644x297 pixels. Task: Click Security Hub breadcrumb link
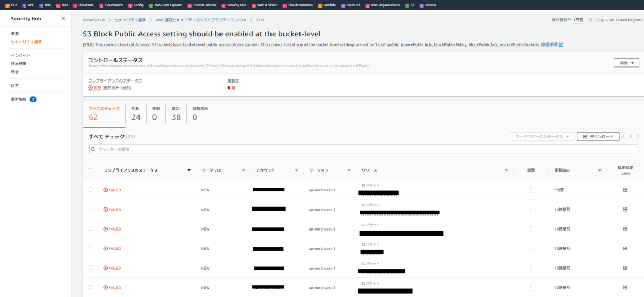pos(94,20)
